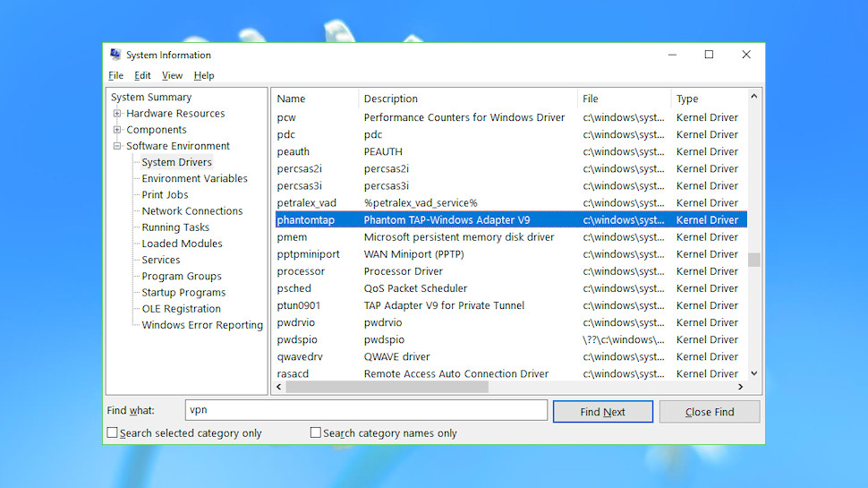Collapse the Software Environment node

pos(117,146)
